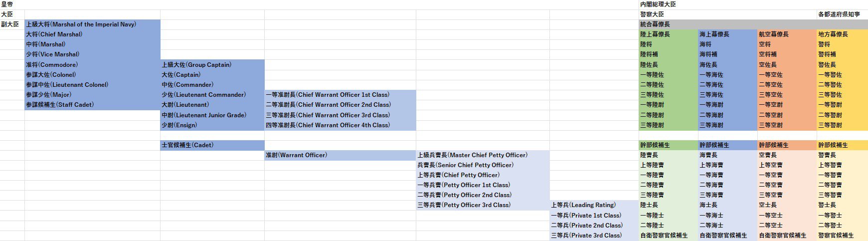Click the 准尉 (Warrant Officer) cell
Screen dimensions: 868x241
click(296, 155)
